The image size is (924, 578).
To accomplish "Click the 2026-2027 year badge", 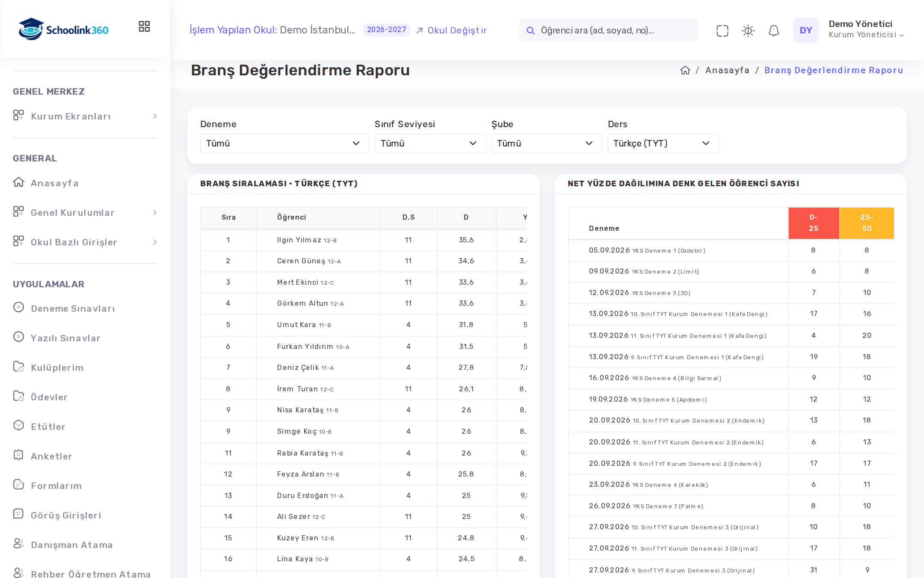I will pos(386,30).
